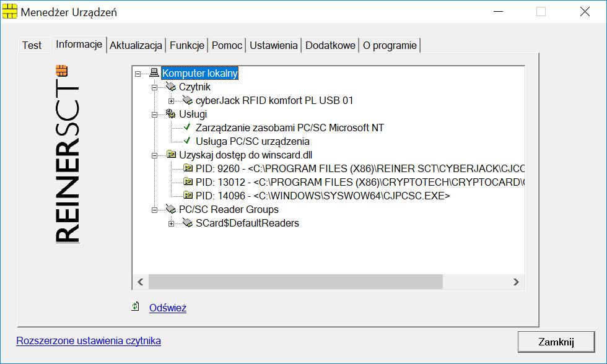Click the reader icon next to Czytnik
This screenshot has width=607, height=364.
tap(171, 86)
